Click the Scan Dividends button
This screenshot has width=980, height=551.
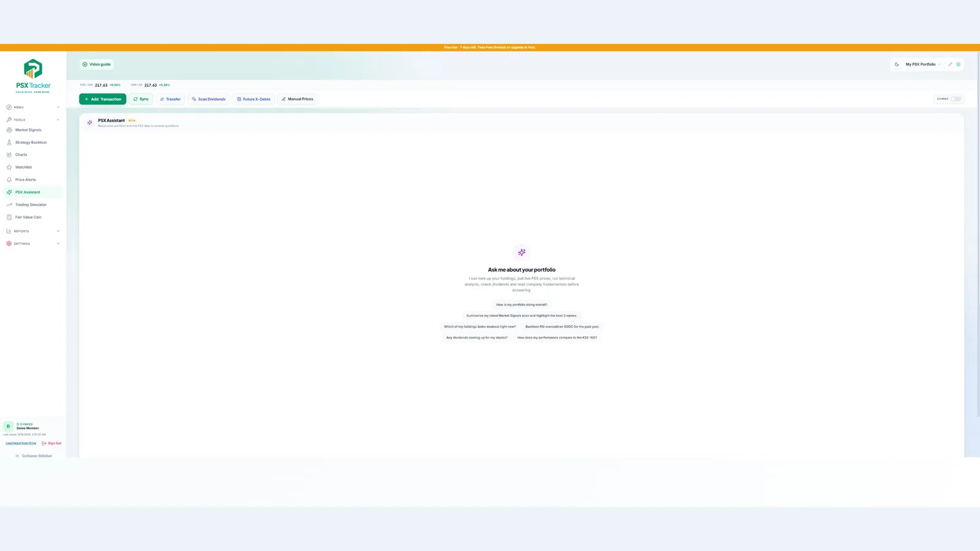208,99
